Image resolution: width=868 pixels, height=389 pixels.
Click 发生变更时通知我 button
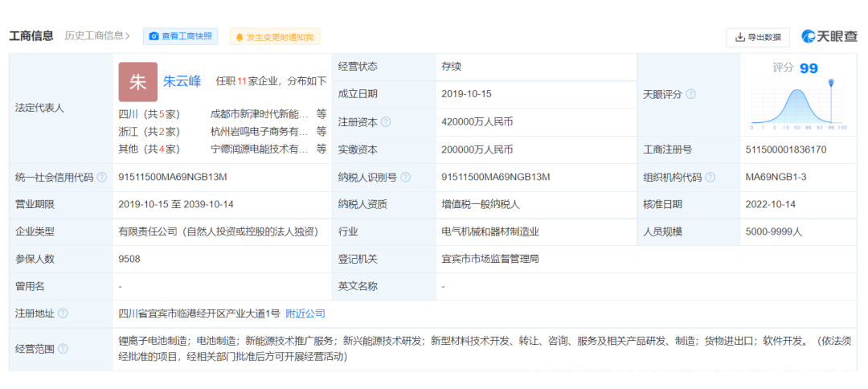pos(275,36)
